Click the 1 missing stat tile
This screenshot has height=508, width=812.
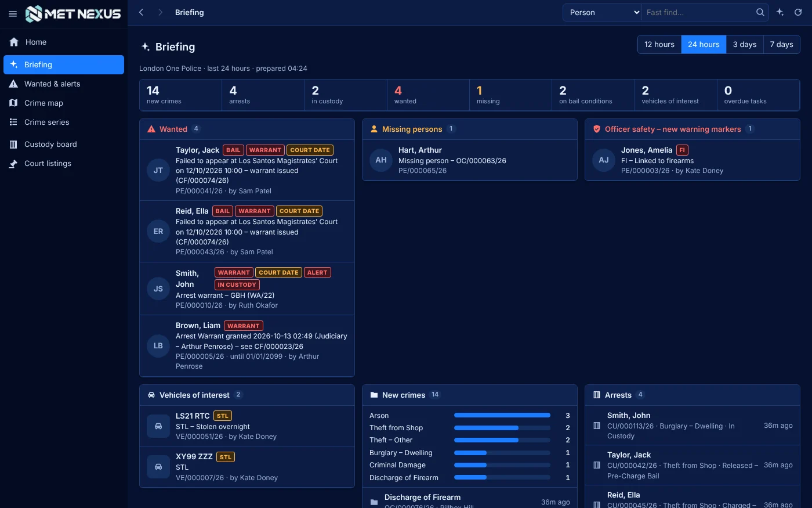click(510, 95)
